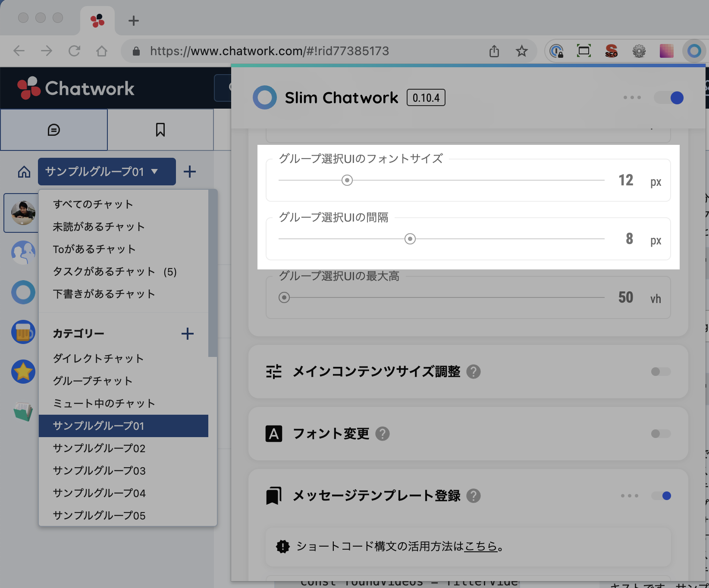Open the こちら shortcode link
Viewport: 709px width, 588px height.
481,547
